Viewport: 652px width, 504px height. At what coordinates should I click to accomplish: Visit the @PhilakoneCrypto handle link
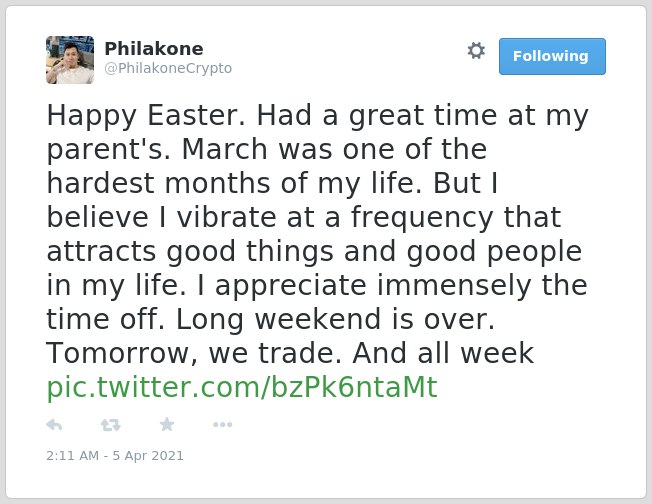(x=168, y=68)
